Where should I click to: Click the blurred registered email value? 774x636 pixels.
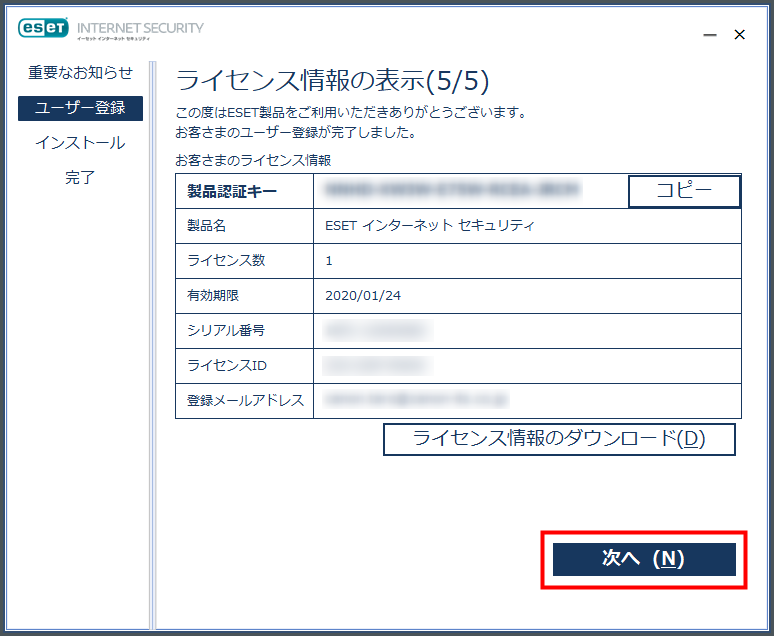coord(416,399)
